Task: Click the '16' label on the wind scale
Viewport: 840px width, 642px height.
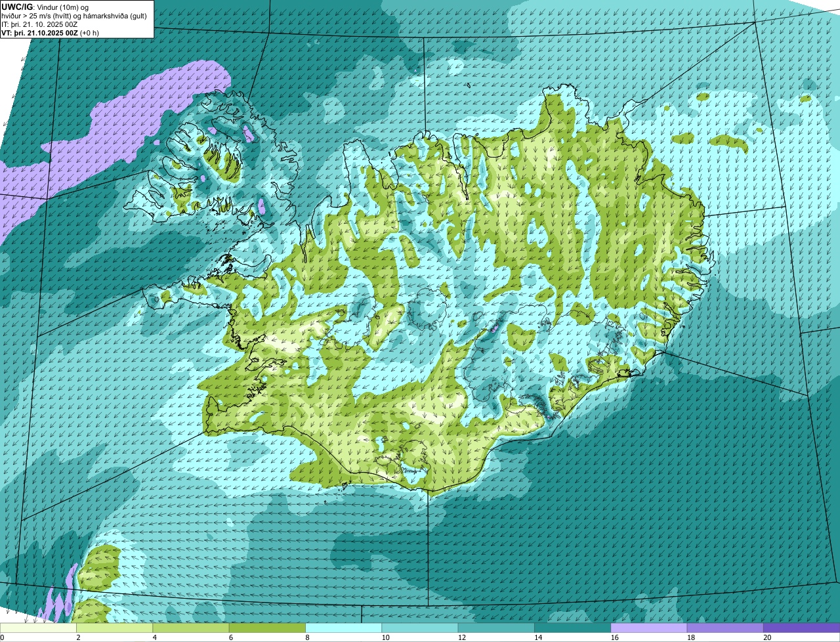Action: click(x=614, y=637)
